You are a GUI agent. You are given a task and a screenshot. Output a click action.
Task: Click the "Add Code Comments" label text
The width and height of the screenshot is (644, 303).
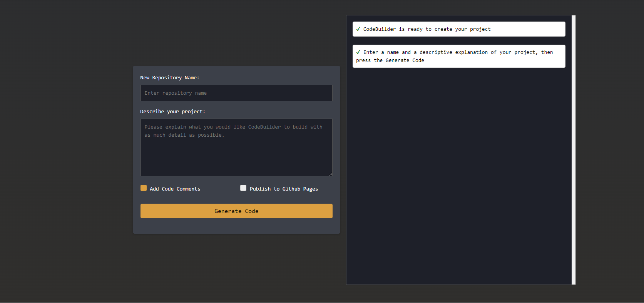pyautogui.click(x=175, y=189)
